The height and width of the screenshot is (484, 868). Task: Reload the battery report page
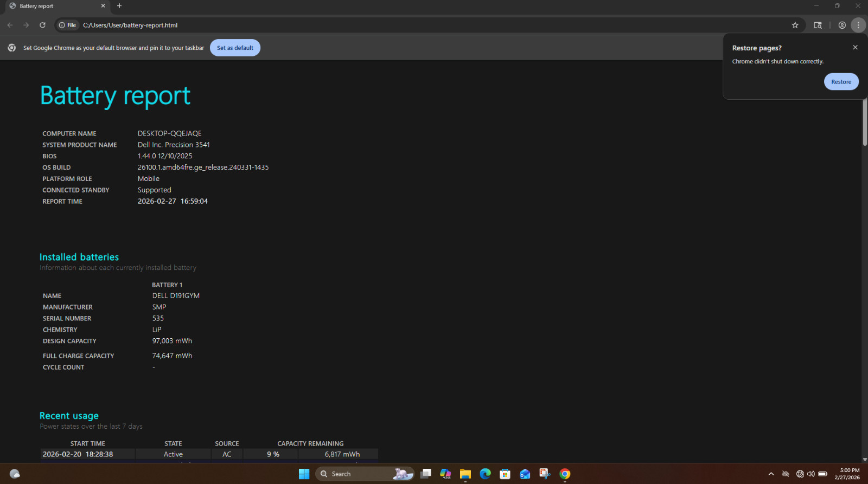click(x=42, y=25)
